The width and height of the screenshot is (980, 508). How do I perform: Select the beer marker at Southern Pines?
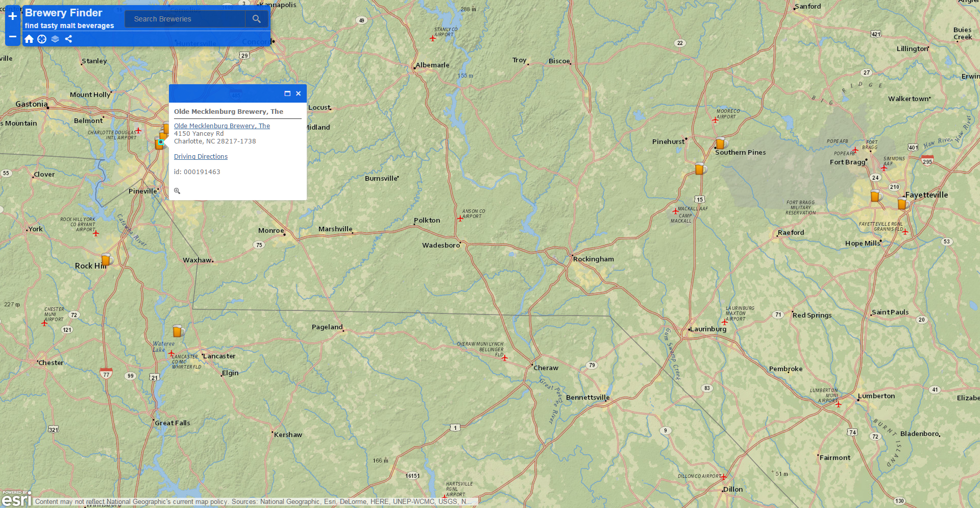tap(721, 143)
